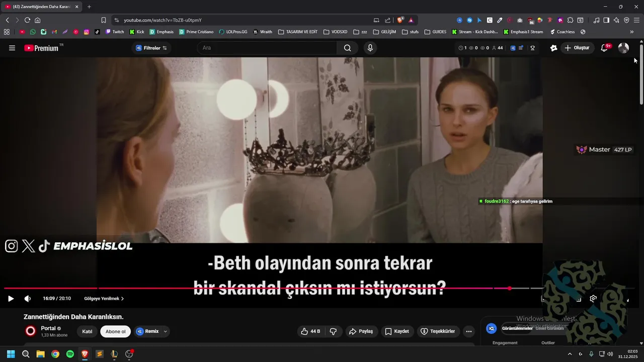644x362 pixels.
Task: Open the Kick bookmark
Action: pyautogui.click(x=137, y=32)
